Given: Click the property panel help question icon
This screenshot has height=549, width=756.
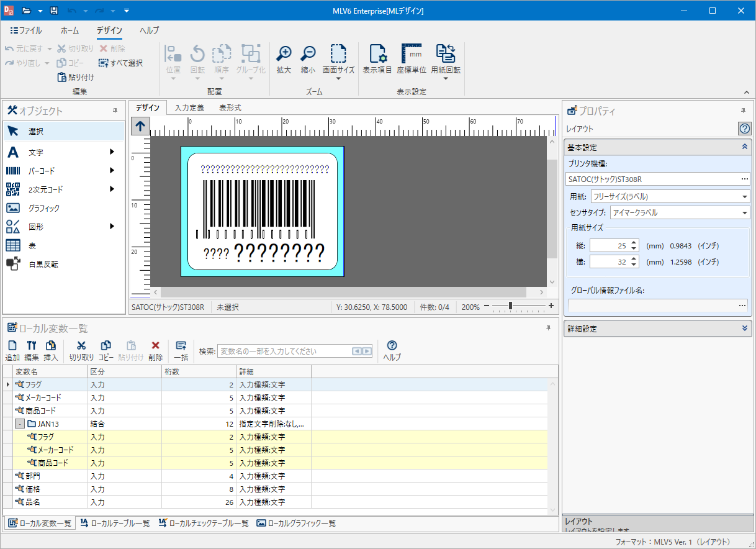Looking at the screenshot, I should [745, 129].
